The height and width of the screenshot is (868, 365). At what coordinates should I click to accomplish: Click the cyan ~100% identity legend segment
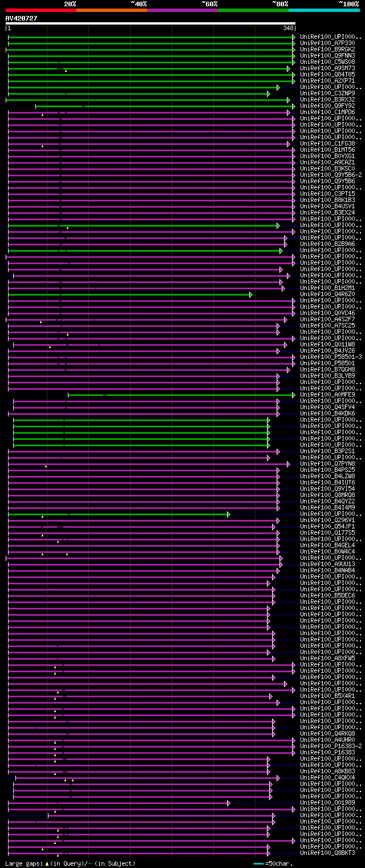point(324,10)
